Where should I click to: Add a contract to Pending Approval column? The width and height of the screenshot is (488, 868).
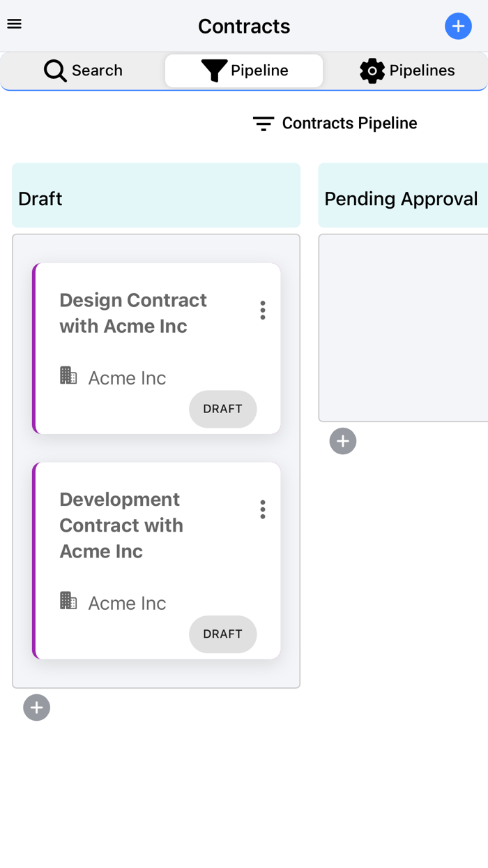point(343,441)
